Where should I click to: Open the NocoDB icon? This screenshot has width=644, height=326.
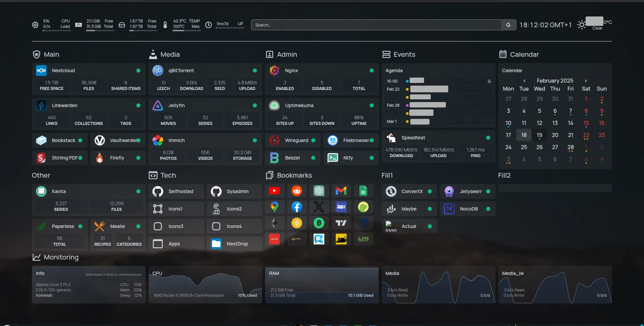(449, 209)
